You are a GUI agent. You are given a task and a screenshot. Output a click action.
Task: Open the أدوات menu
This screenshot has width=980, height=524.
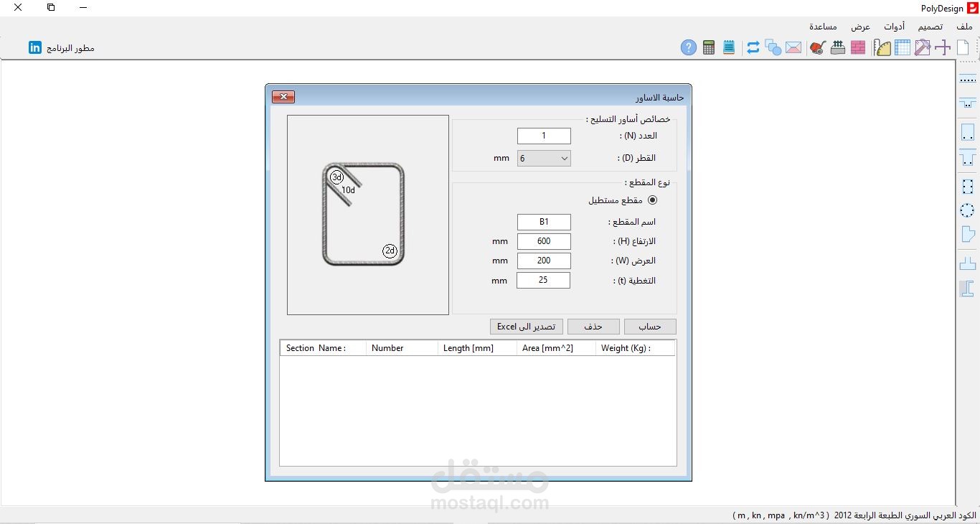[x=894, y=27]
